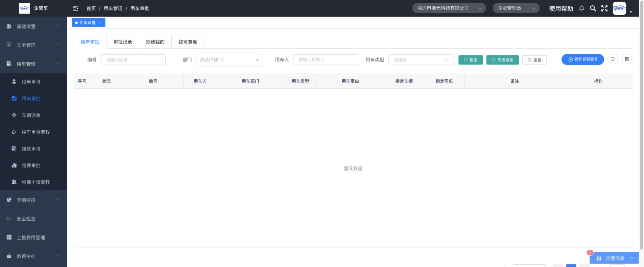This screenshot has width=644, height=267.
Task: Expand the 告警信息 panel chevron
Action: point(632,258)
